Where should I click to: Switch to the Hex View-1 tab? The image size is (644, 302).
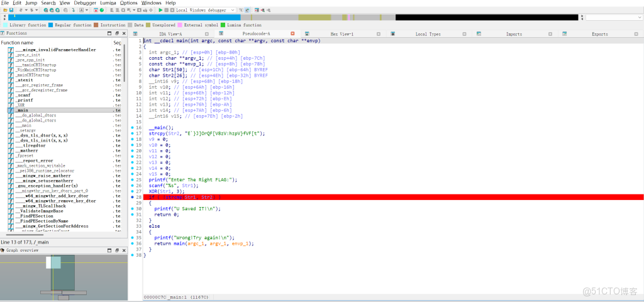coord(341,34)
